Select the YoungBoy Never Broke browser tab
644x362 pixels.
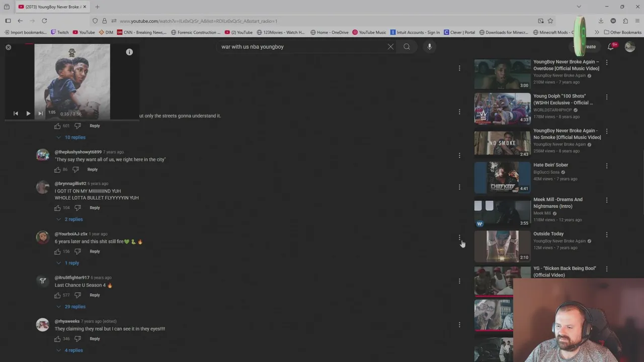click(52, 7)
